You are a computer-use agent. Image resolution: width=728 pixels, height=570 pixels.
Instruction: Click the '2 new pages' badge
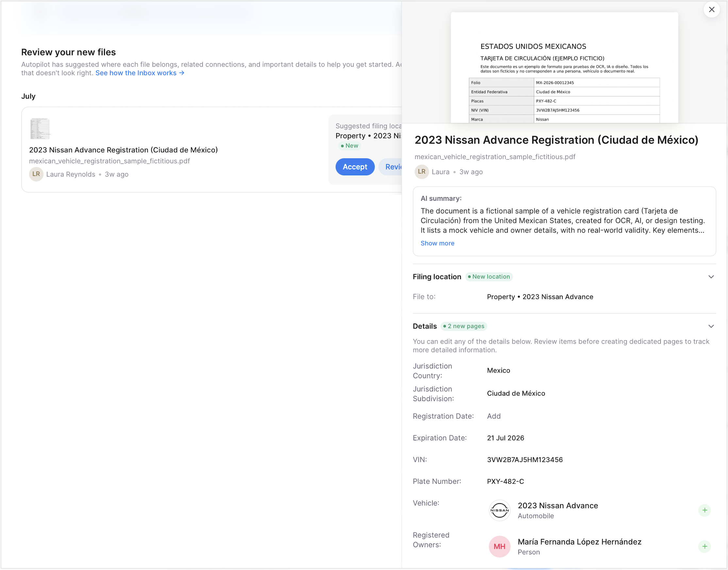click(463, 326)
